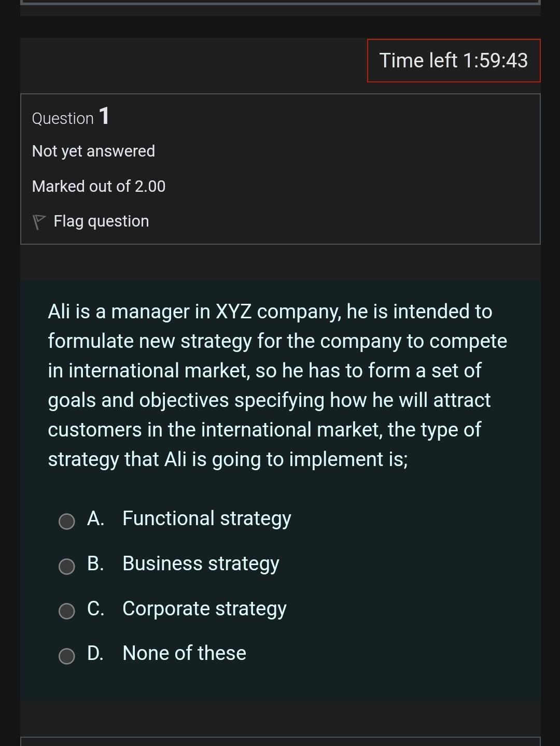560x746 pixels.
Task: Choose the answer "Business strategy"
Action: pos(201,564)
